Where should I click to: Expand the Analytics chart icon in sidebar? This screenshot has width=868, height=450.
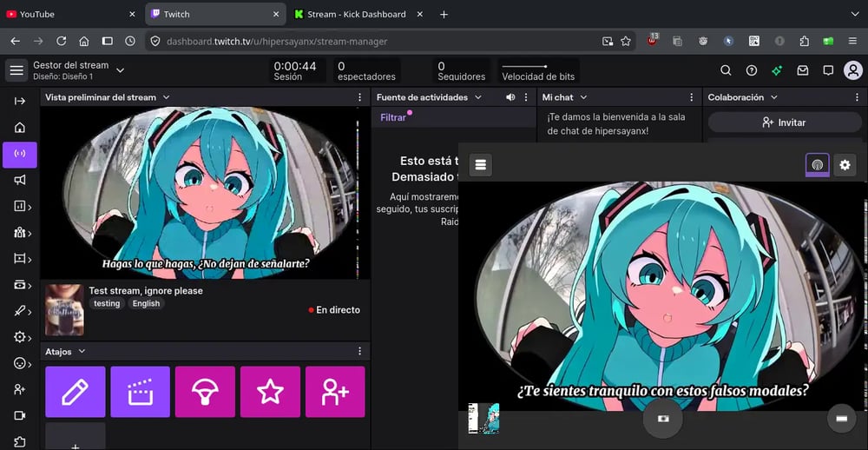22,207
